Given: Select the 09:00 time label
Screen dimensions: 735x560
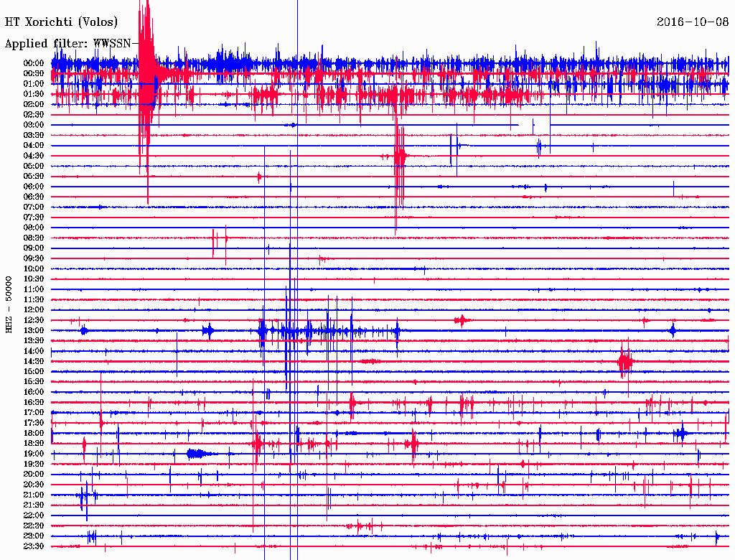Looking at the screenshot, I should pyautogui.click(x=34, y=248).
